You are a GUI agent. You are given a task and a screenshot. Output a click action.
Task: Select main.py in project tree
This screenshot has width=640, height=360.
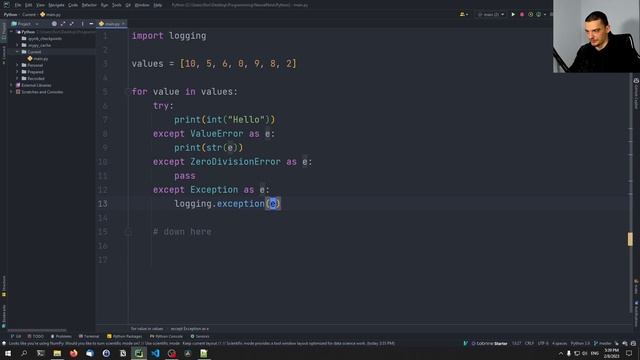(38, 59)
